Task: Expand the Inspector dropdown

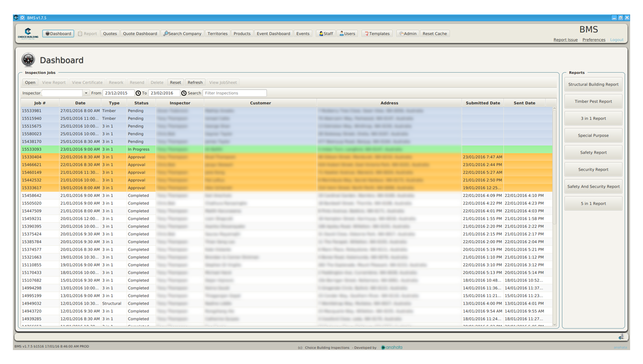Action: [86, 93]
